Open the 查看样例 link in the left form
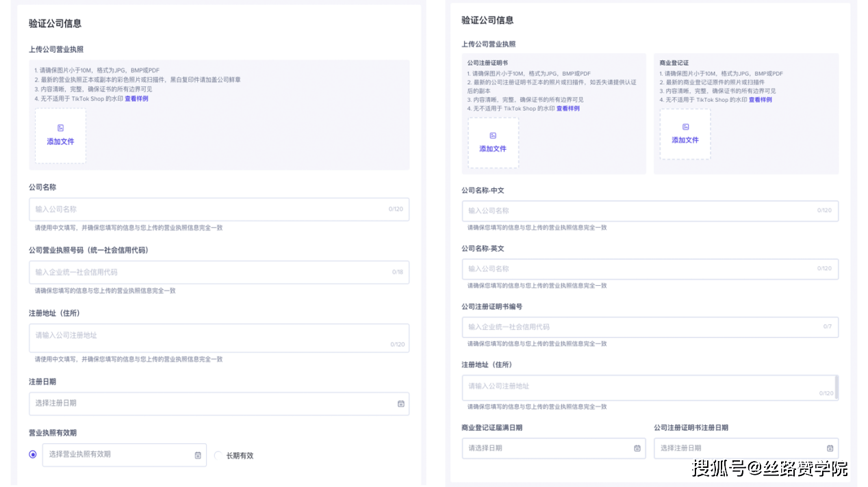Screen dimensions: 868x487 [x=136, y=98]
